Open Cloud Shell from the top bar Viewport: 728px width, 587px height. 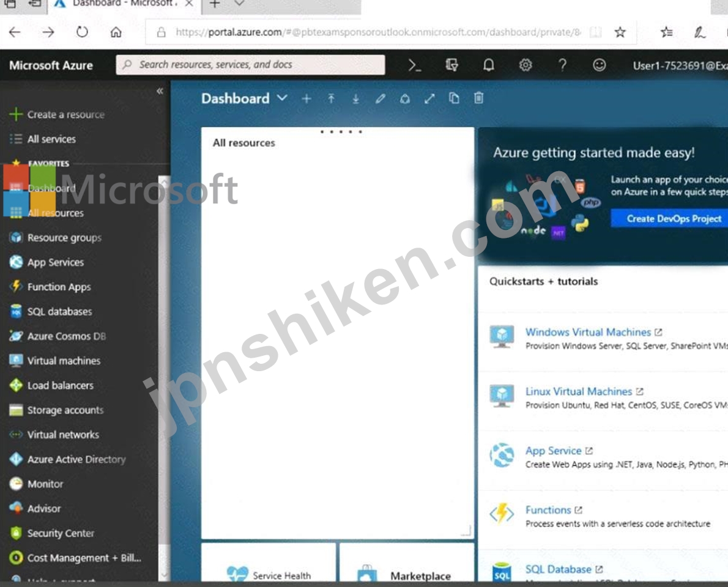[x=415, y=65]
